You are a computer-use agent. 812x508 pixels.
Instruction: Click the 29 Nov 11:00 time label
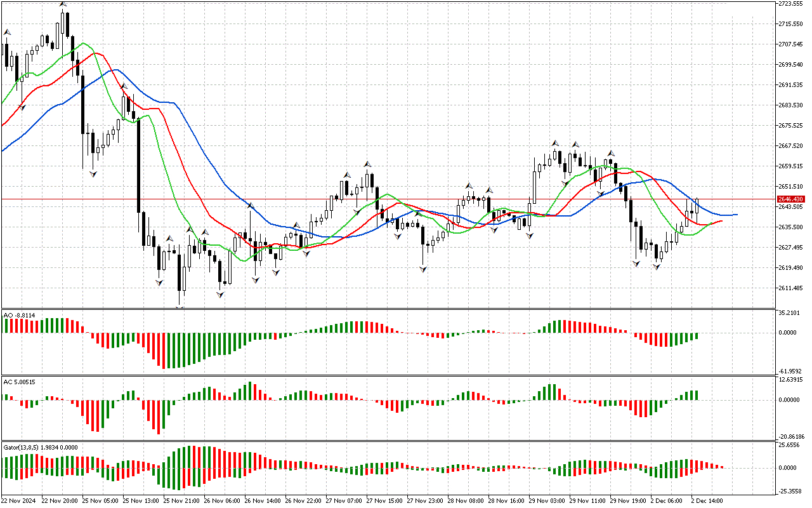coord(587,501)
